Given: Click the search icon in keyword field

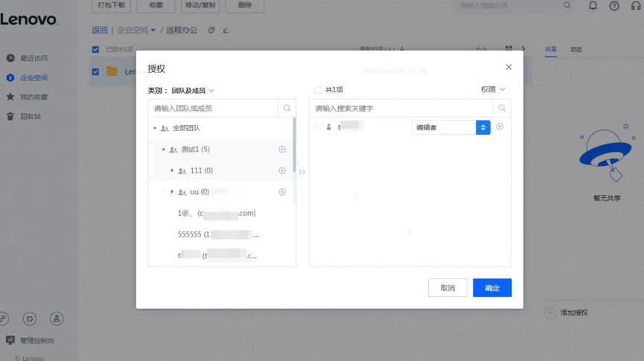Looking at the screenshot, I should [x=502, y=108].
